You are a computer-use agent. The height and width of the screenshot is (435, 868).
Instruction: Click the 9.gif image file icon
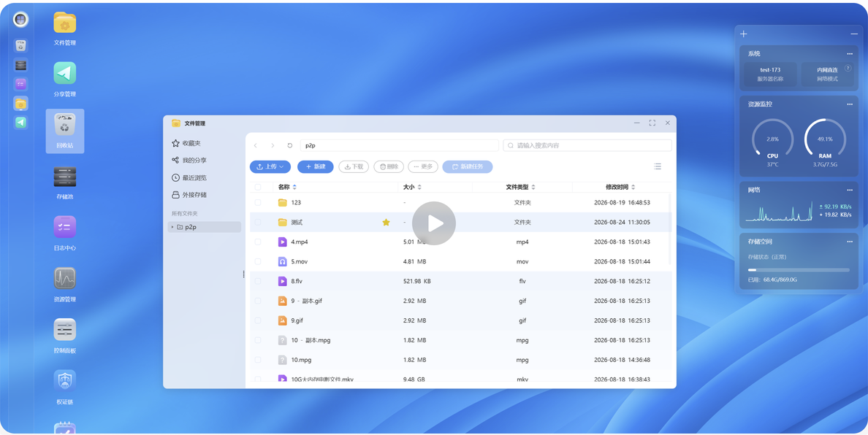pyautogui.click(x=282, y=320)
